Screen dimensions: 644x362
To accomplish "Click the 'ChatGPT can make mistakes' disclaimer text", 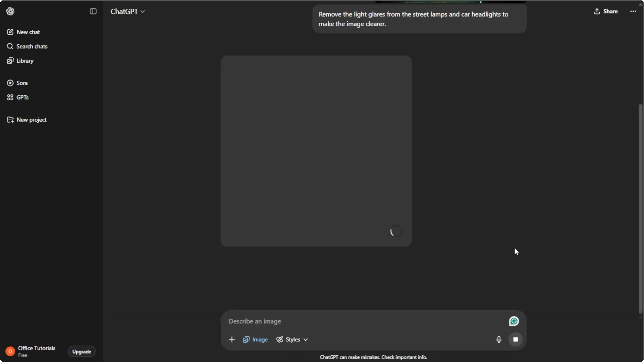I will 373,357.
